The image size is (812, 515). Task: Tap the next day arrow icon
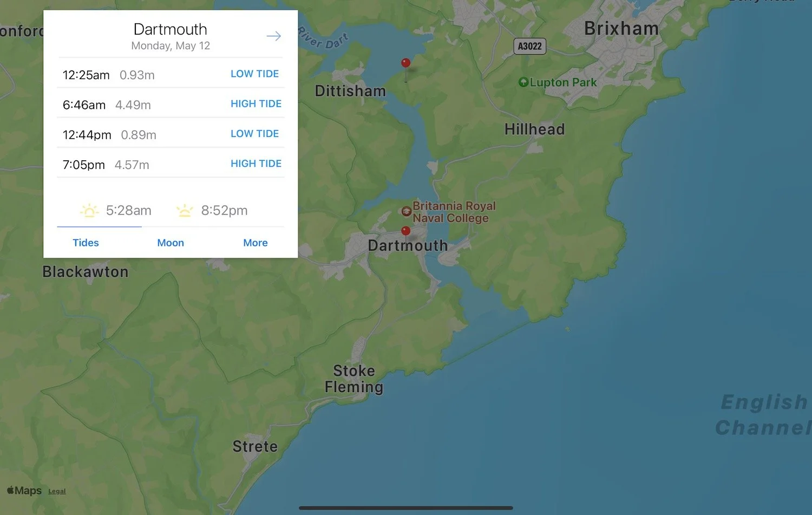(274, 36)
